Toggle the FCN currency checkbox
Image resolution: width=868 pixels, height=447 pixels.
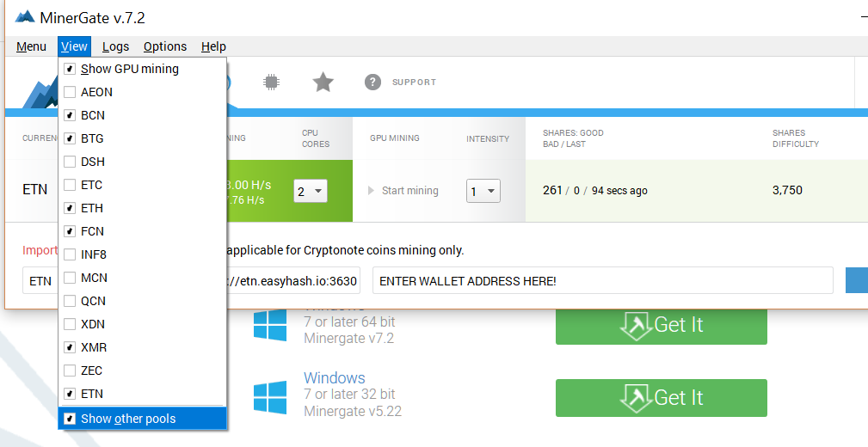[70, 232]
